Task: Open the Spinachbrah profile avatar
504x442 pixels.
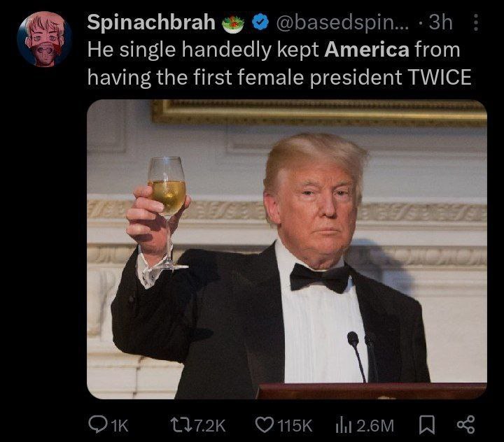Action: click(44, 39)
